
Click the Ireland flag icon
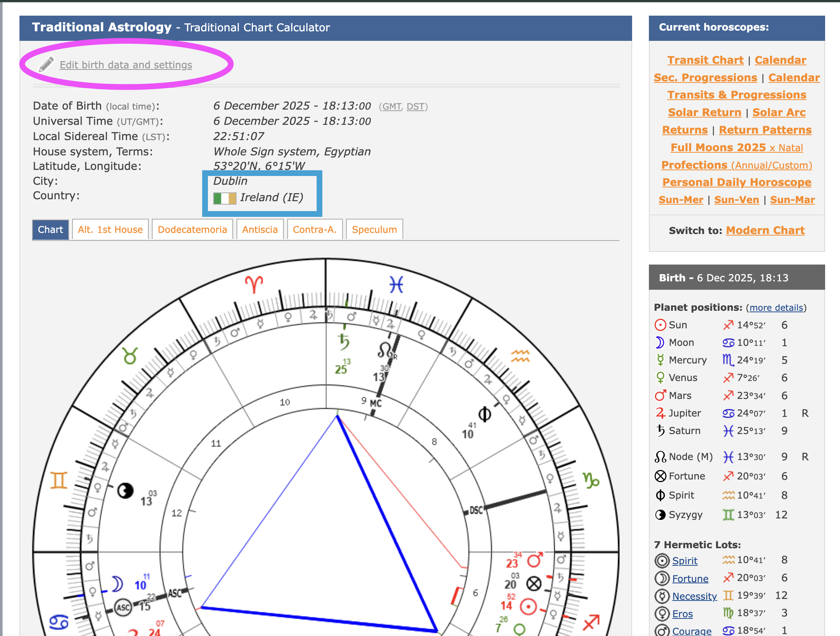[x=224, y=198]
